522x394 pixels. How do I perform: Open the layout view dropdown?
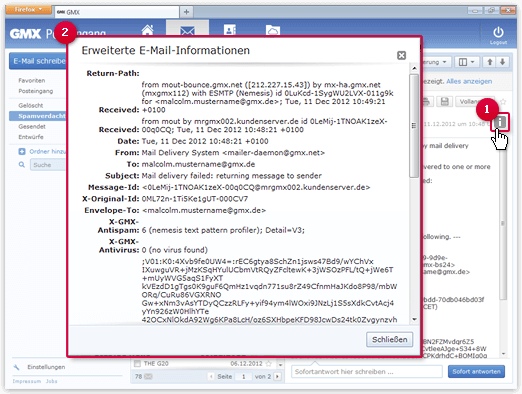[x=466, y=62]
